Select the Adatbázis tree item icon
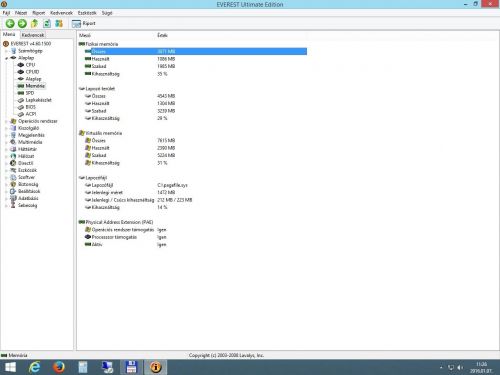The image size is (500, 375). click(x=13, y=198)
